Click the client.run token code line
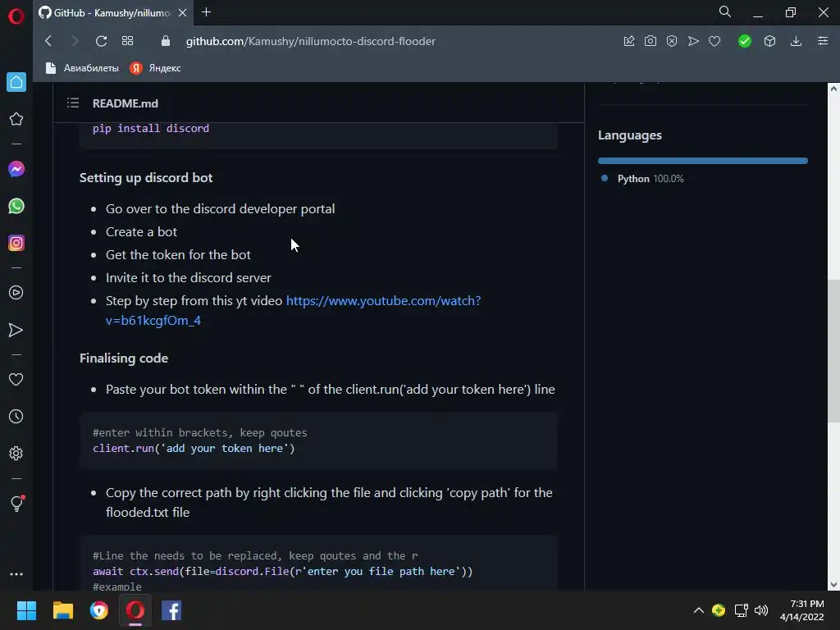840x630 pixels. [194, 449]
